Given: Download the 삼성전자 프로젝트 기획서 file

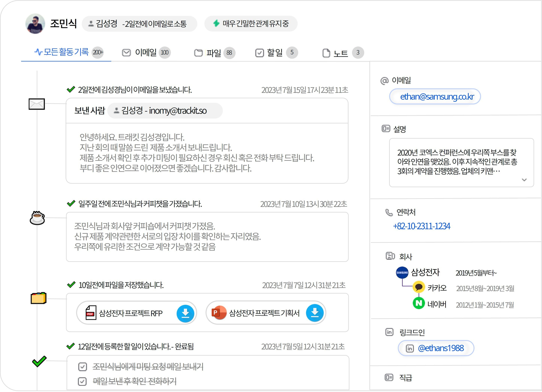Looking at the screenshot, I should pyautogui.click(x=314, y=313).
